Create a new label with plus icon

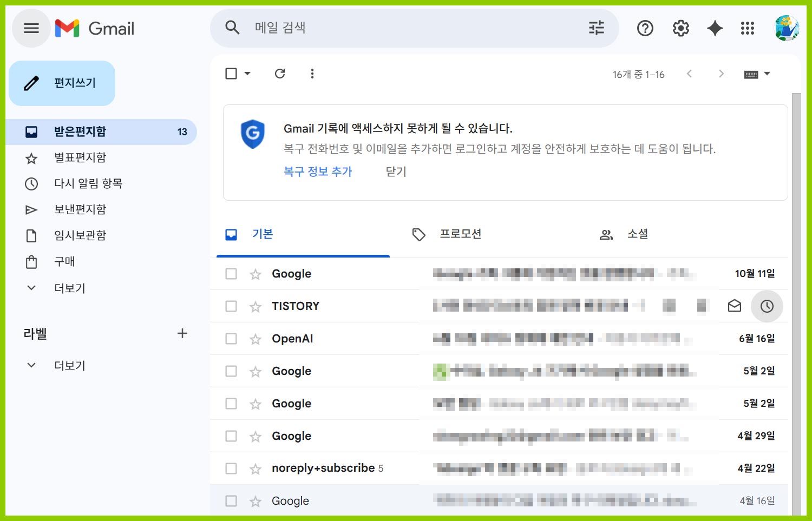[x=182, y=333]
